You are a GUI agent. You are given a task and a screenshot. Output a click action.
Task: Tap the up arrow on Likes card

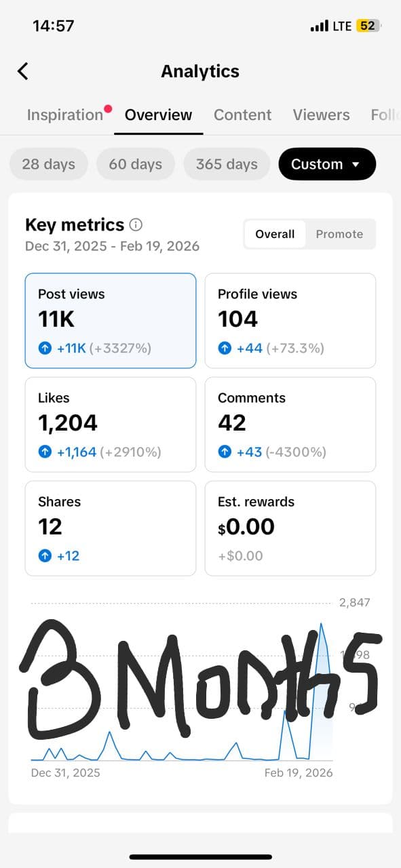45,452
